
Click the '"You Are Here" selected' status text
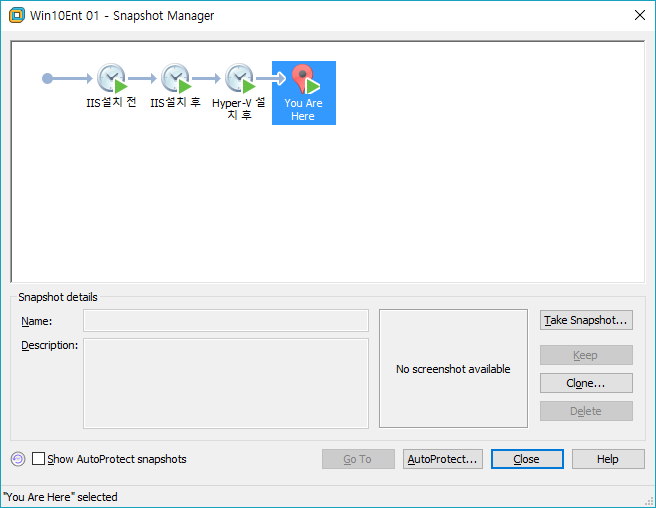(x=60, y=497)
